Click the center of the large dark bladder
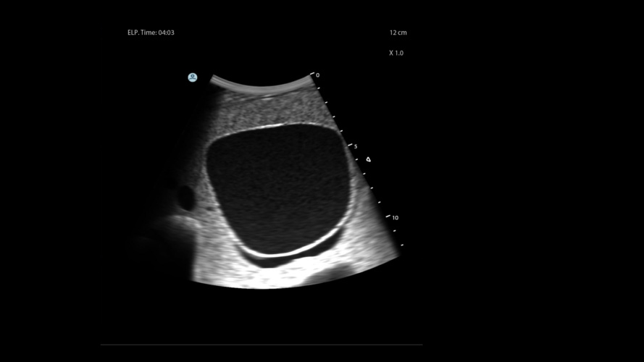Screen dimensions: 644x362 point(277,188)
